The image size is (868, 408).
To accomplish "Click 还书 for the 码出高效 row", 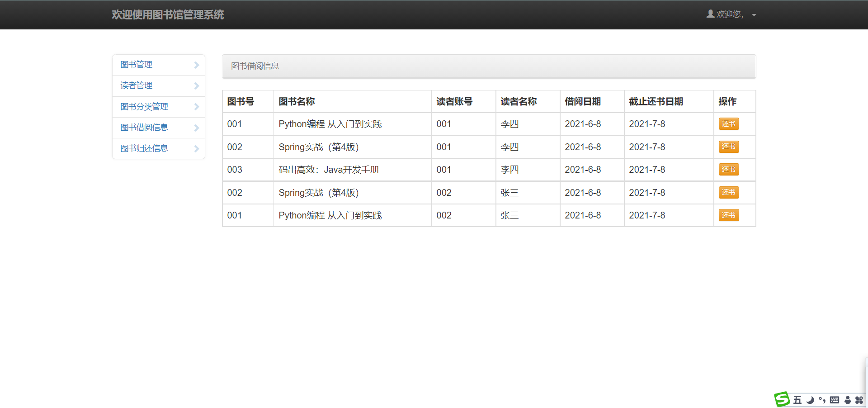I will (x=729, y=170).
